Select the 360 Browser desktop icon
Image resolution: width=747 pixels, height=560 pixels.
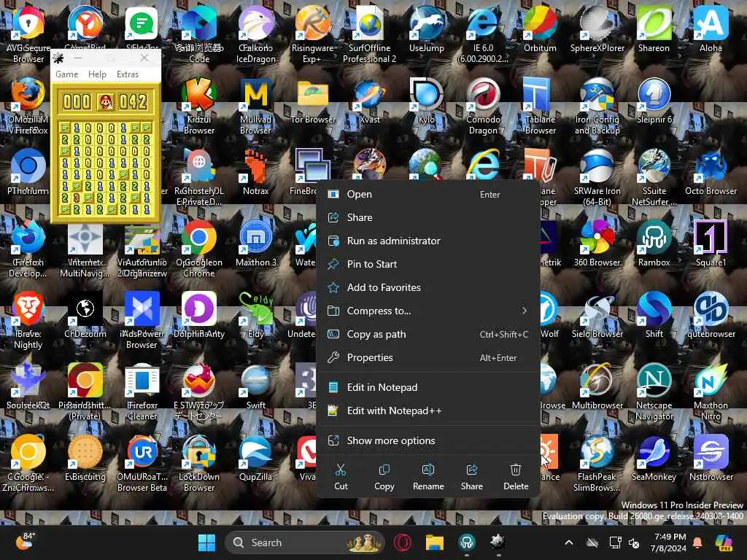597,237
